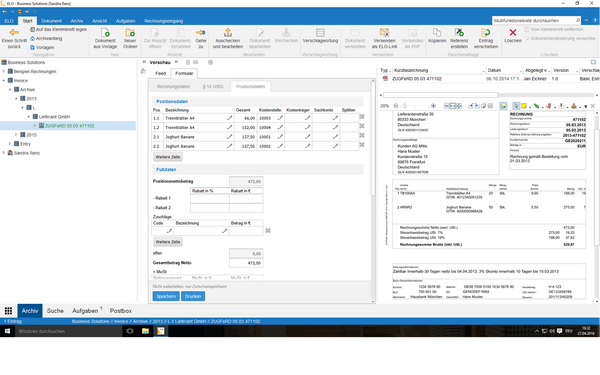Collapse the ribbon with the up chevron
Image resolution: width=600 pixels, height=375 pixels.
(587, 20)
